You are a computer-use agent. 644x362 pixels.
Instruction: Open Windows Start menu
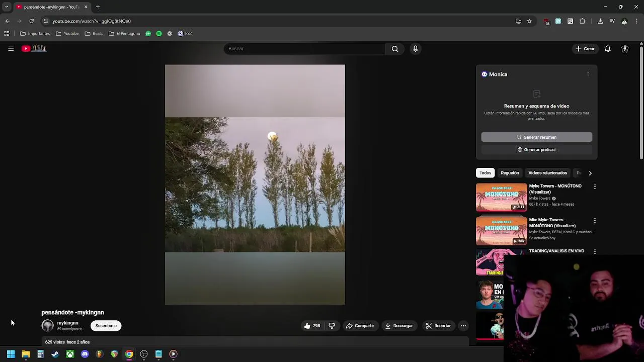pyautogui.click(x=11, y=354)
